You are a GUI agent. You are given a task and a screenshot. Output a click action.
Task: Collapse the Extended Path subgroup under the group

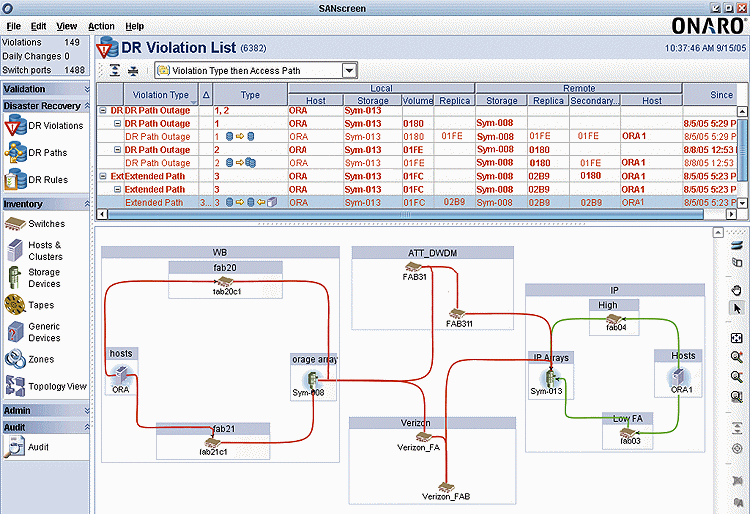(x=117, y=189)
